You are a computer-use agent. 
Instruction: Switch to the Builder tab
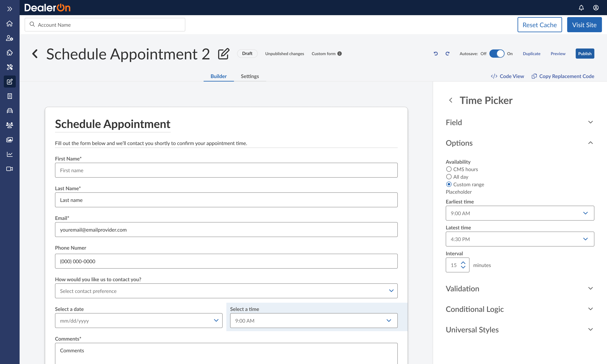point(219,76)
